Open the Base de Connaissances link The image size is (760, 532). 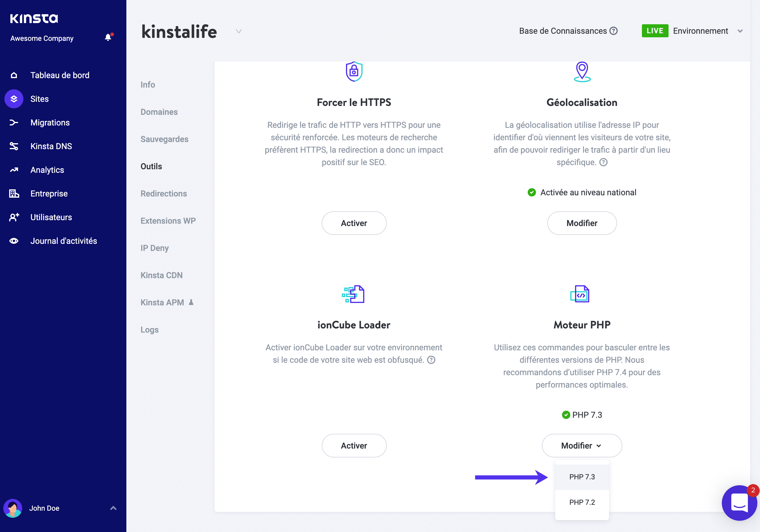click(563, 31)
